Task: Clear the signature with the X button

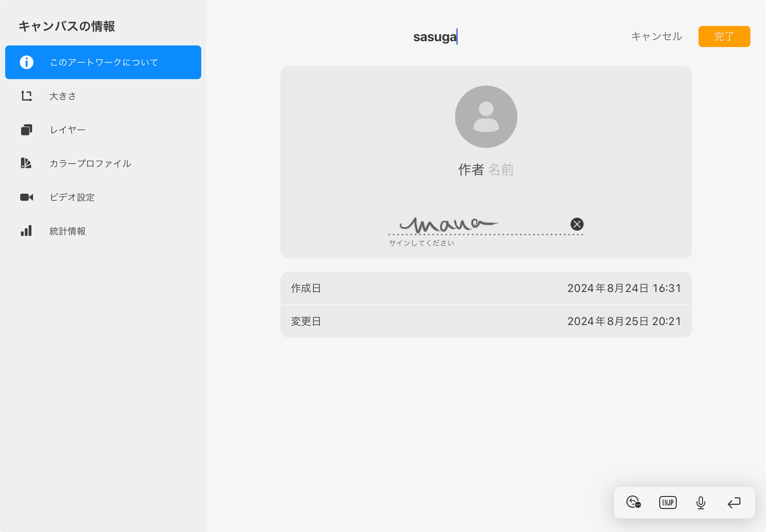Action: coord(576,224)
